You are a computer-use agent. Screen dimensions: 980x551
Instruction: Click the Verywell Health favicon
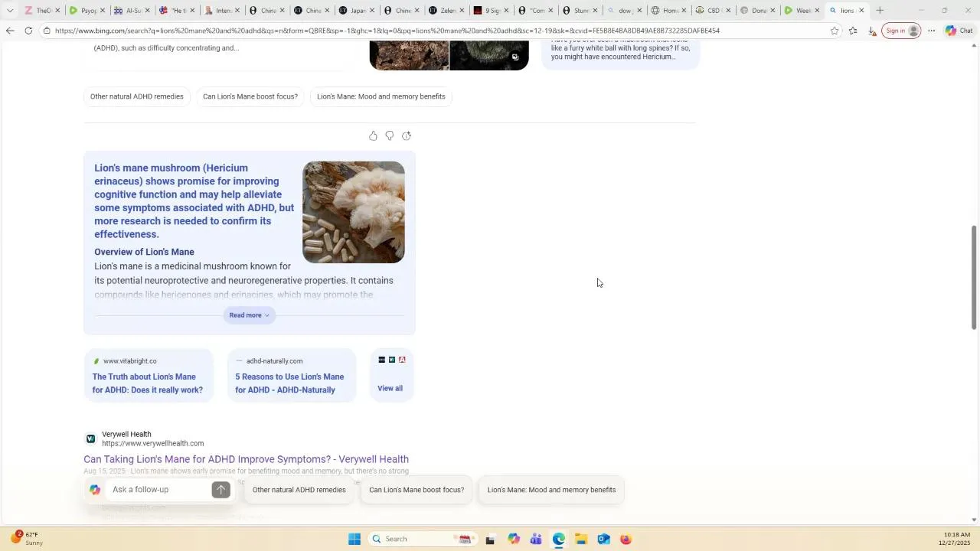90,439
